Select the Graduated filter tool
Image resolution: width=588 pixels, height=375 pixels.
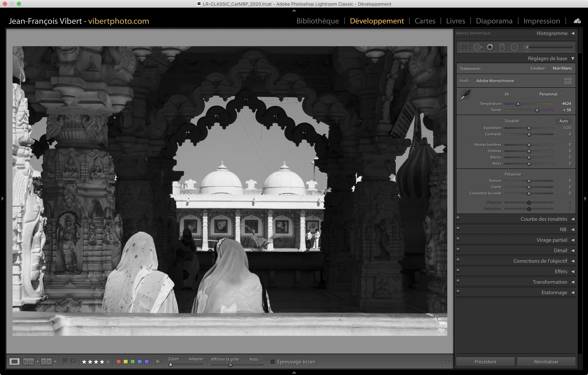[x=502, y=47]
